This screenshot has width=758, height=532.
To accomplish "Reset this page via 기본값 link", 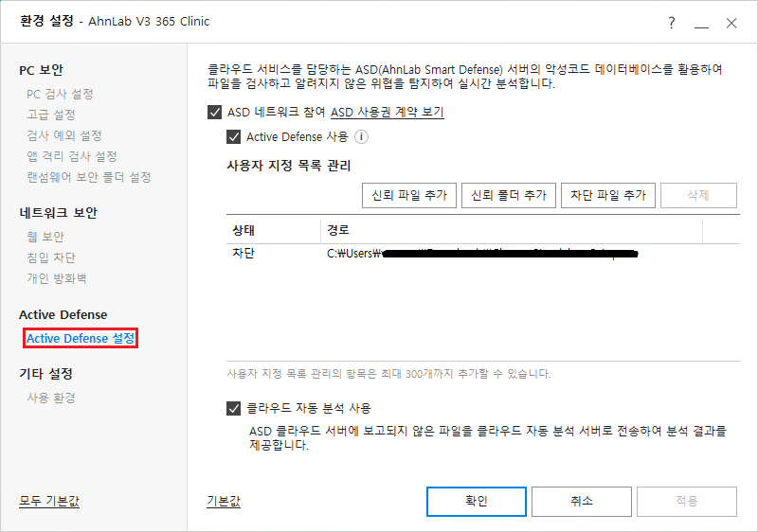I will 224,501.
